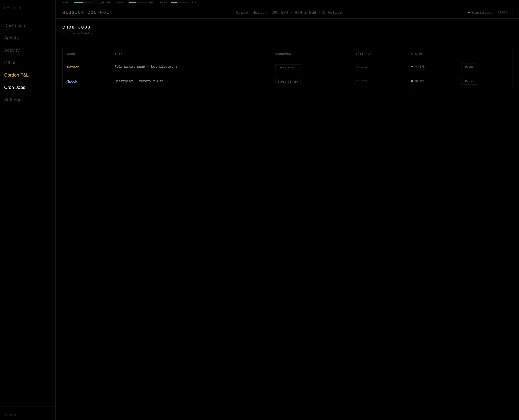
Task: Open the Gordon P&L view
Action: pos(16,75)
